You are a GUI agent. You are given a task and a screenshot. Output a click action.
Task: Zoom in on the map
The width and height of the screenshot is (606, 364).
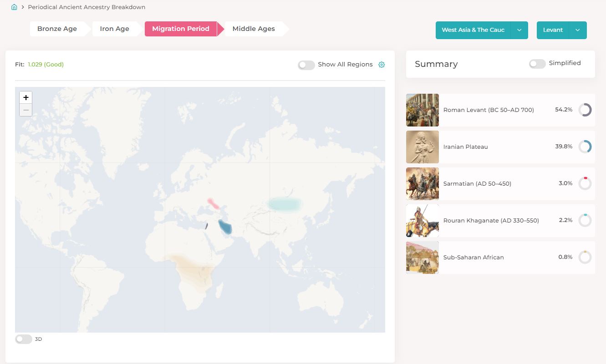click(26, 97)
